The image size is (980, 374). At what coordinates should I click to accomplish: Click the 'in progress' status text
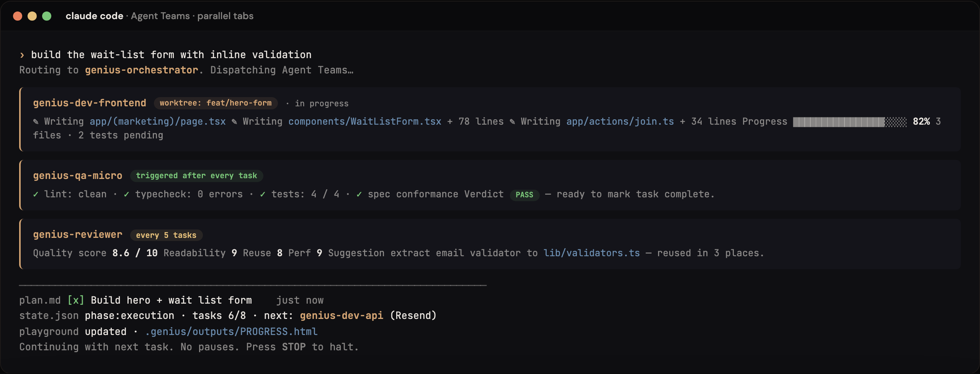pyautogui.click(x=322, y=104)
